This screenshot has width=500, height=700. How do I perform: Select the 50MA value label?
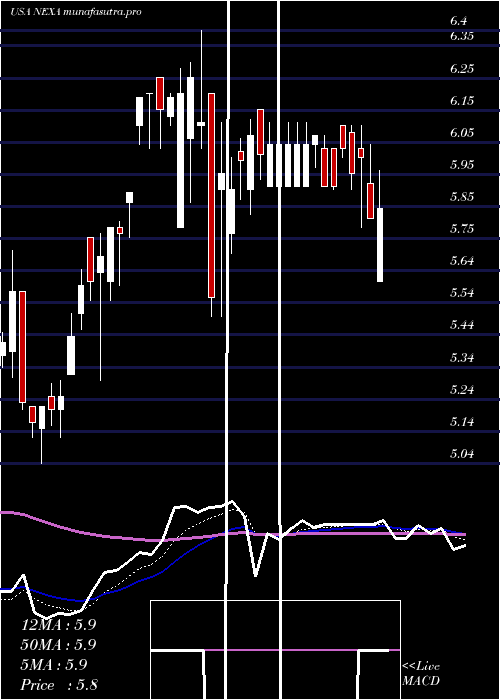pos(58,645)
